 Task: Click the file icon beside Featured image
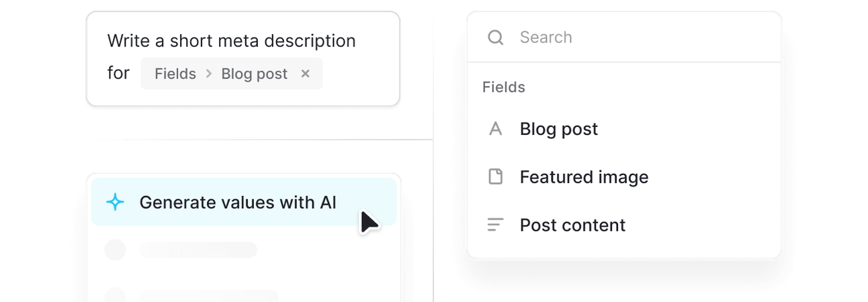click(496, 177)
